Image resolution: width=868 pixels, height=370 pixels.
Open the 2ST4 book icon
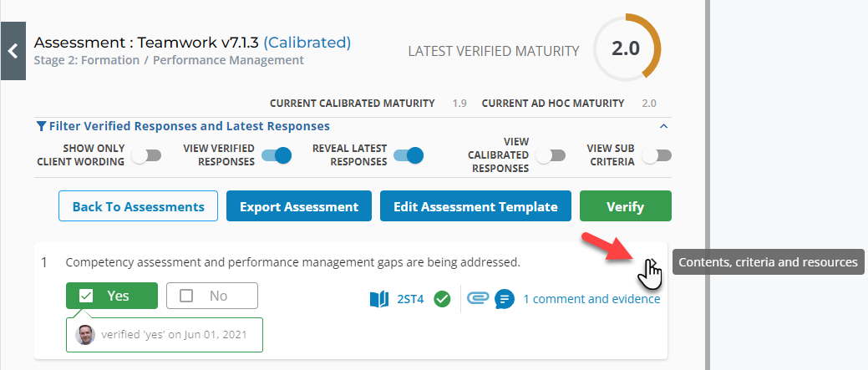[x=379, y=298]
